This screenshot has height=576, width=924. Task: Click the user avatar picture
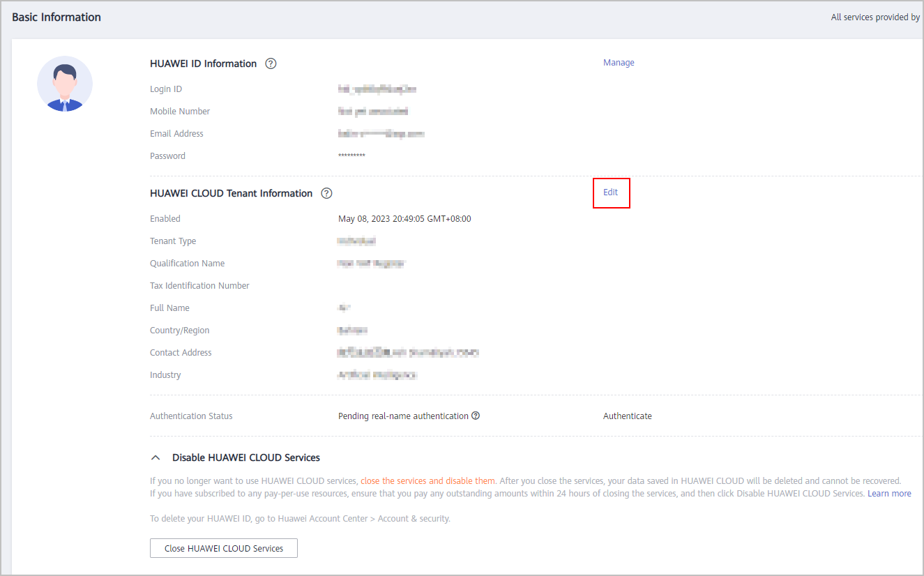[65, 84]
